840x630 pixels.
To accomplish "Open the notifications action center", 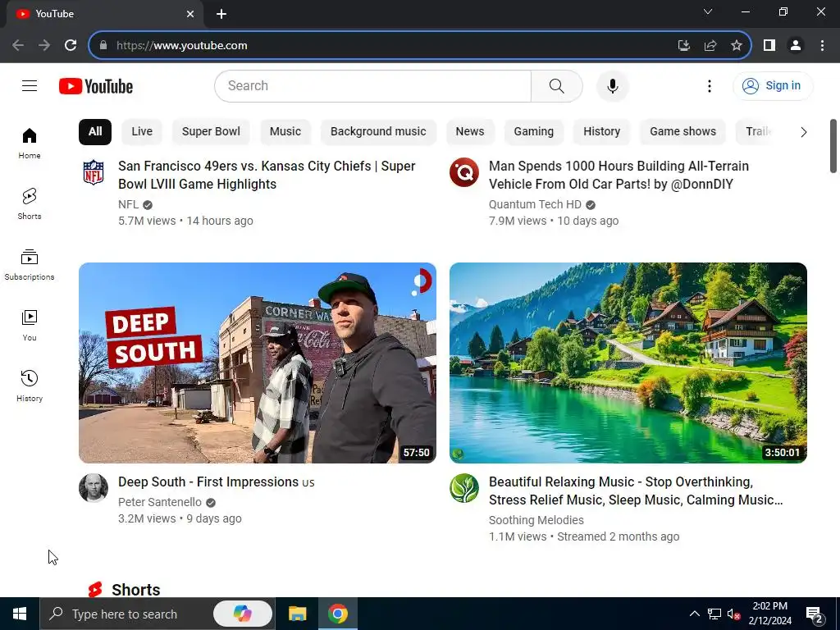I will coord(815,614).
